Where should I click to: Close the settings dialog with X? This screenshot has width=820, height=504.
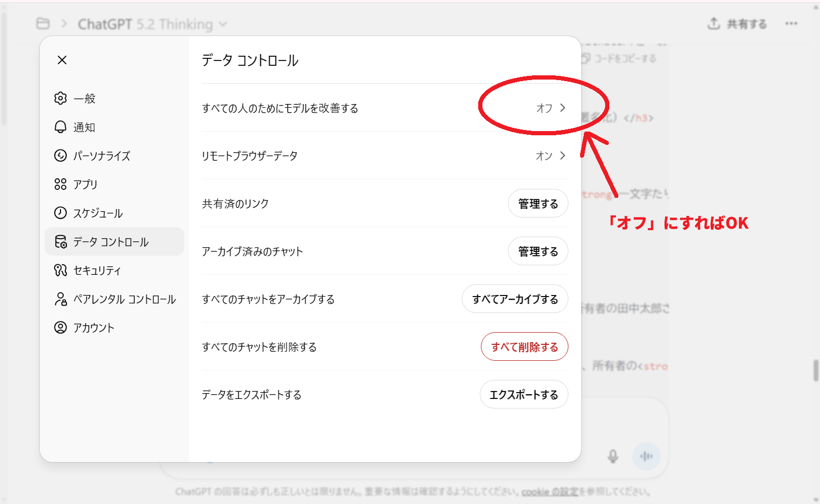tap(62, 60)
